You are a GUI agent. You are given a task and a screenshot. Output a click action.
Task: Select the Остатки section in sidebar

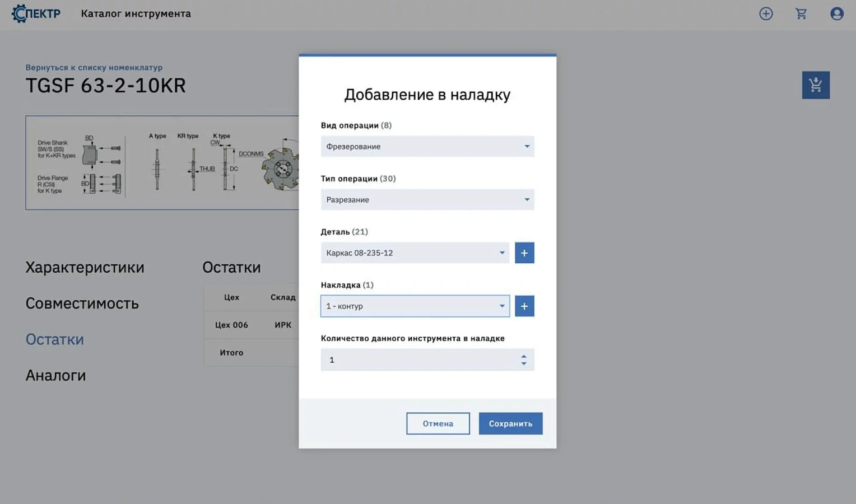point(54,339)
